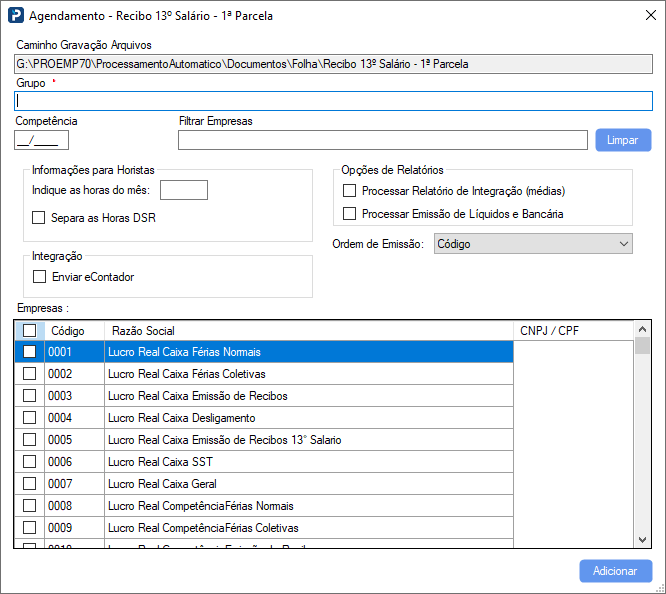The image size is (666, 594).
Task: Click the application logo icon in title bar
Action: pyautogui.click(x=16, y=16)
